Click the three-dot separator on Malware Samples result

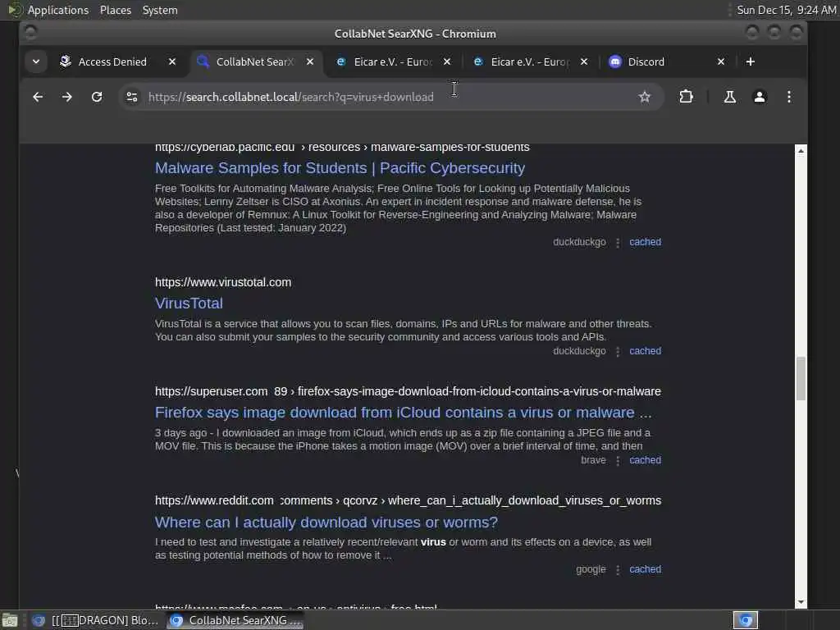(x=618, y=243)
